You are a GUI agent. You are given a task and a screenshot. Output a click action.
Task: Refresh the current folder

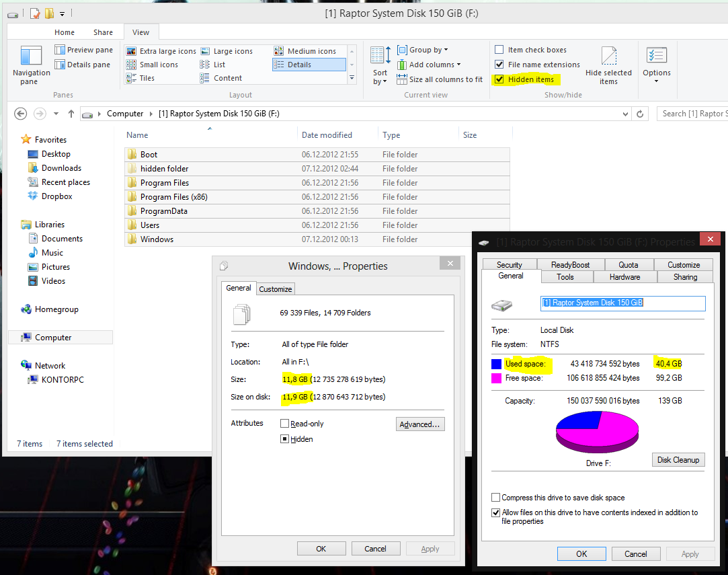pos(640,114)
